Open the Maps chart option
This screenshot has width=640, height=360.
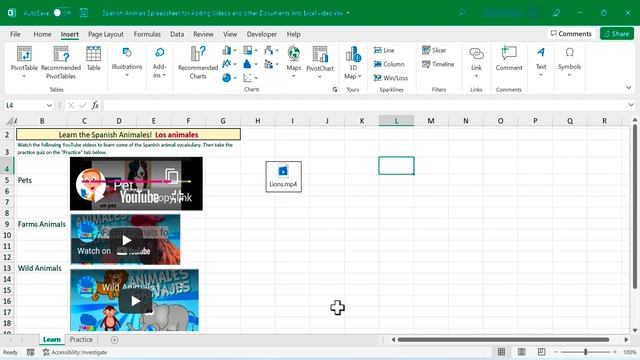click(x=293, y=61)
